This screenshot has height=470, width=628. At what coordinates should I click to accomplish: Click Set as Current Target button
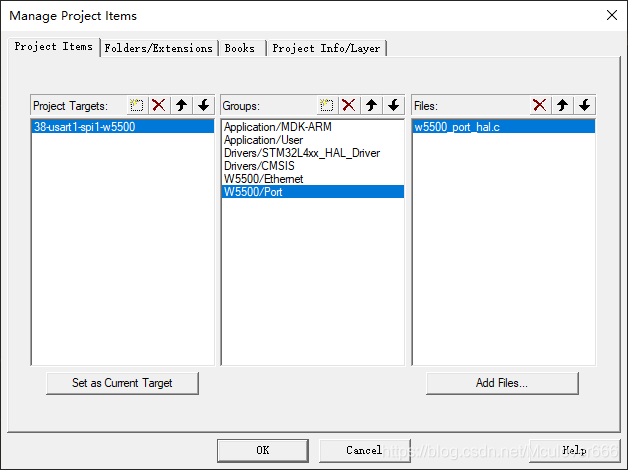point(122,383)
